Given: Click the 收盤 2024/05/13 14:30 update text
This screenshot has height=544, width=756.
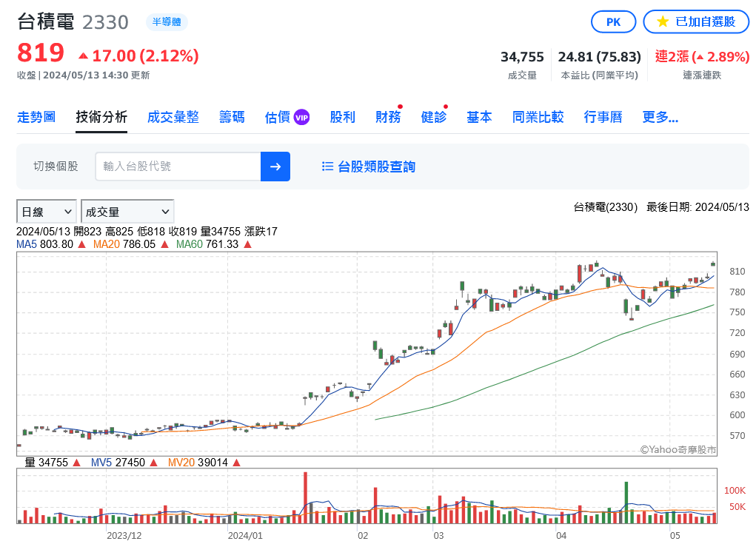Looking at the screenshot, I should [84, 75].
